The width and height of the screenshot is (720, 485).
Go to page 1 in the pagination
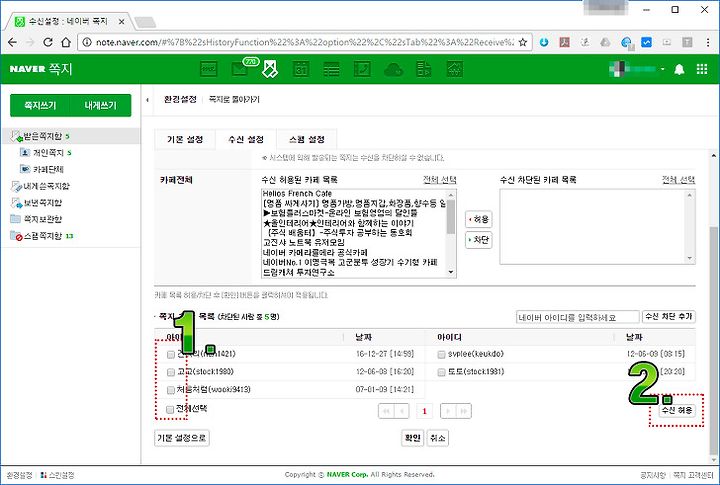[x=424, y=411]
